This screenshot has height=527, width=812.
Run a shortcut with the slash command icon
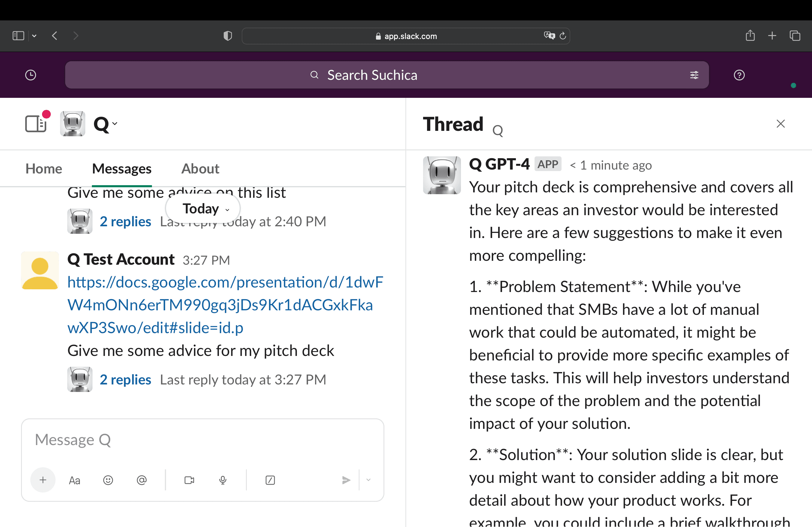click(270, 480)
